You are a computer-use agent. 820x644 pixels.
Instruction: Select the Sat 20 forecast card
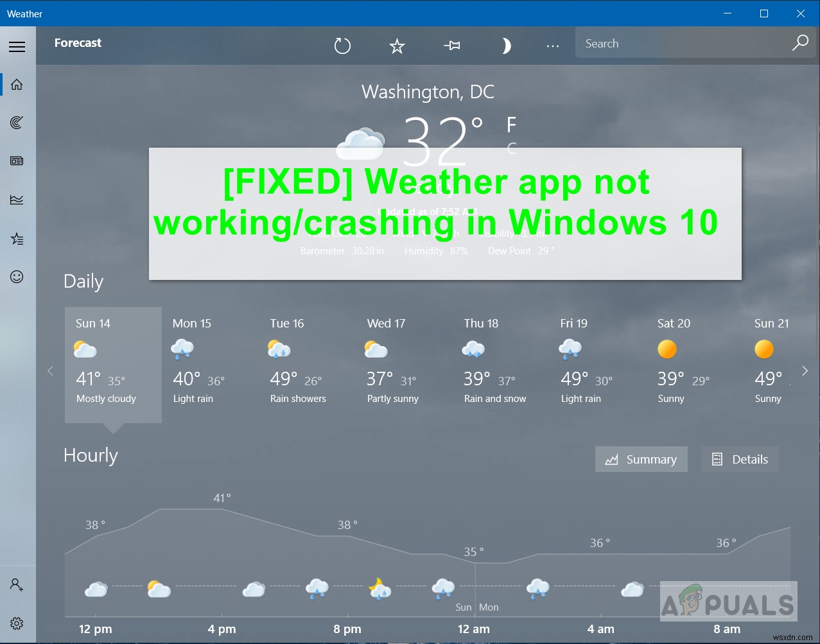click(695, 365)
